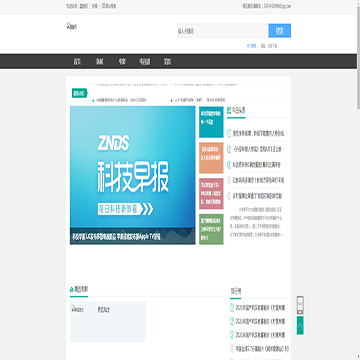Open the fourth item in dark navigation bar

[x=145, y=62]
